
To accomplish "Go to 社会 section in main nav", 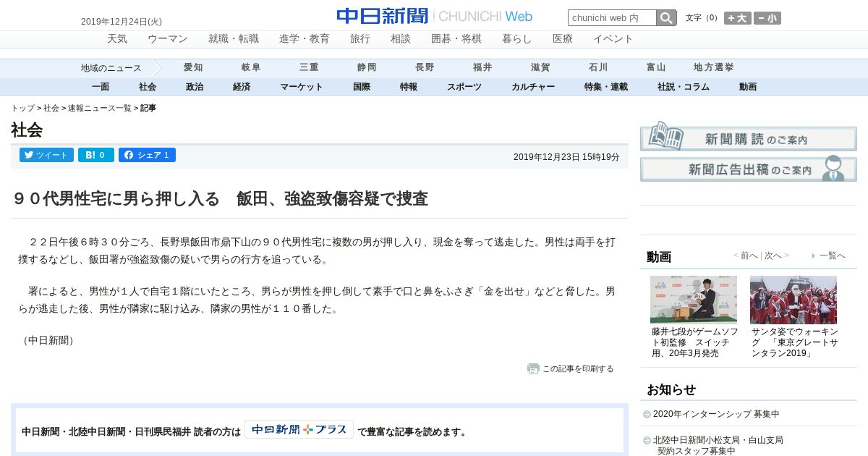I will click(x=148, y=87).
